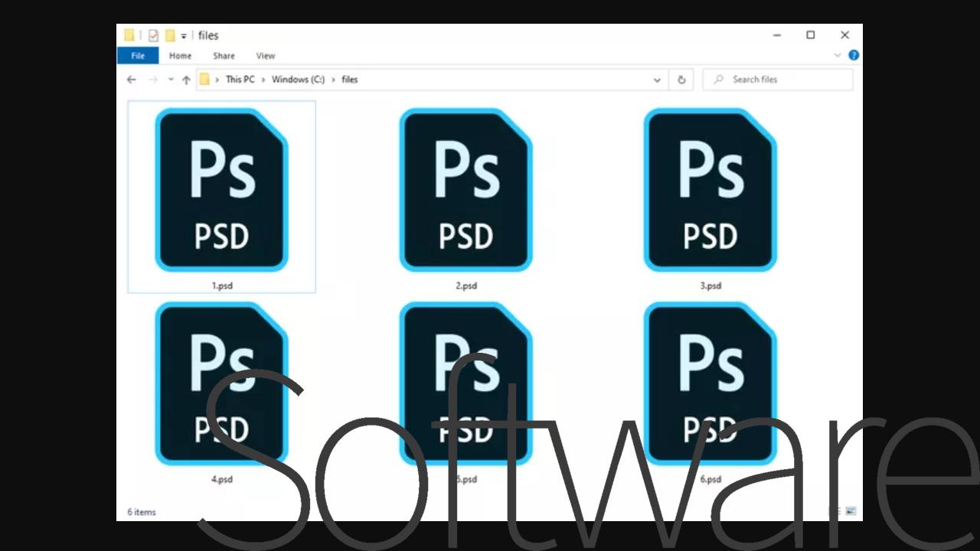Open the Explorer help icon
The image size is (980, 551).
tap(854, 55)
